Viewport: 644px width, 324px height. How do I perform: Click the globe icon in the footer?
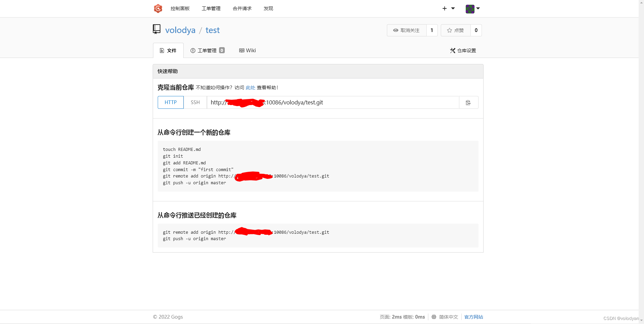point(433,317)
